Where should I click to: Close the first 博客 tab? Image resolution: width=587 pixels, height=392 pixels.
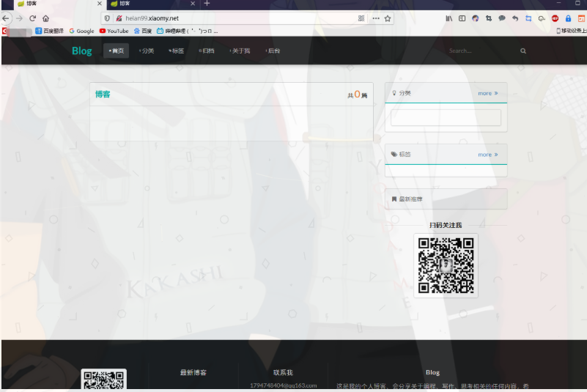click(x=100, y=4)
